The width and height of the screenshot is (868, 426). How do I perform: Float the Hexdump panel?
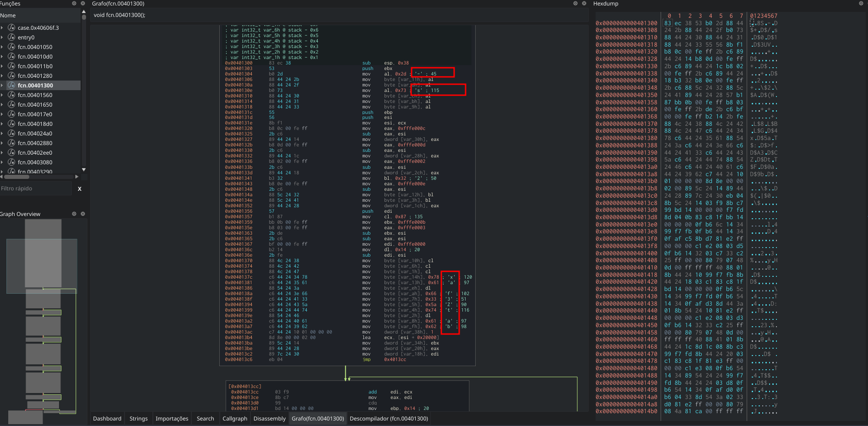[x=861, y=3]
